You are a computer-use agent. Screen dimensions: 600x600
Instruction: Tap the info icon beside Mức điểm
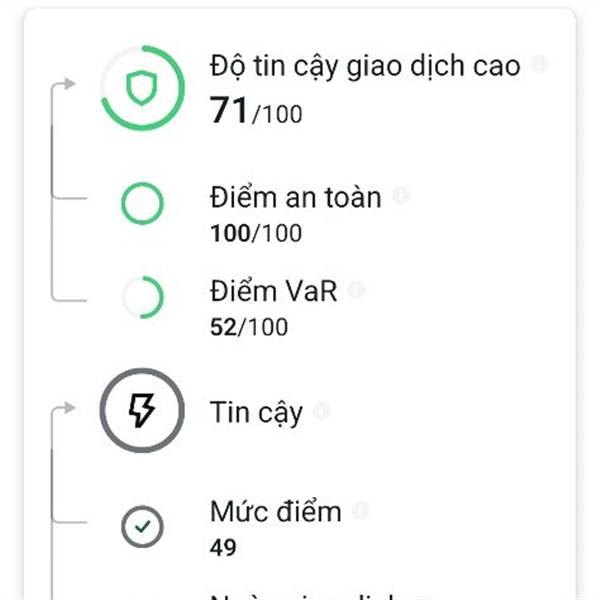[360, 510]
